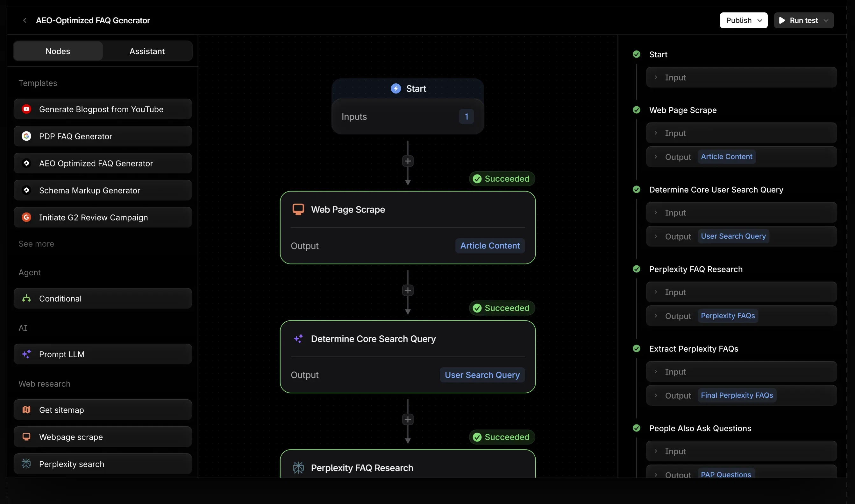The width and height of the screenshot is (855, 504).
Task: Click the Google icon on PDP FAQ Generator
Action: click(26, 136)
